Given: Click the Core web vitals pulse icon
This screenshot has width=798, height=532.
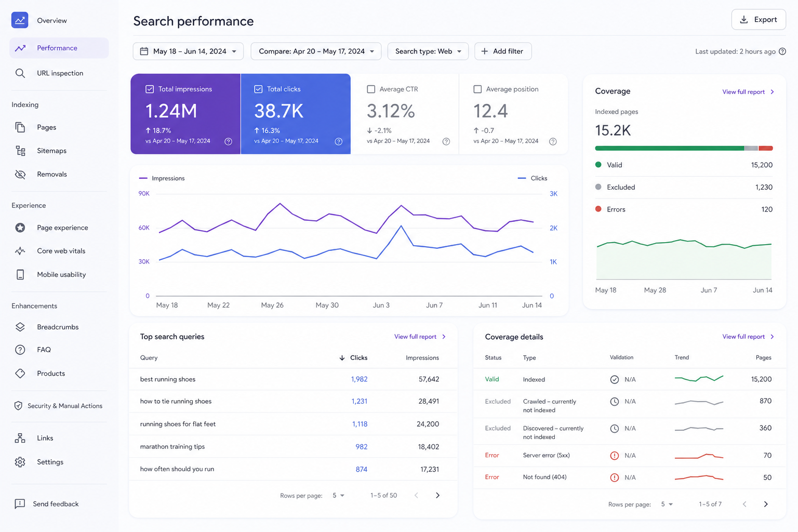Looking at the screenshot, I should pos(20,251).
